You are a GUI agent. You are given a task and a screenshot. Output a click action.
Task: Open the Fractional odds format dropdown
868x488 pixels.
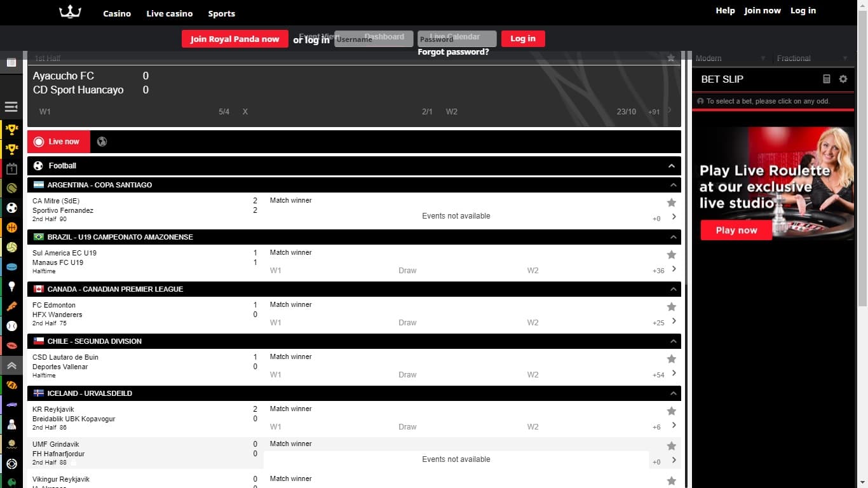pyautogui.click(x=812, y=58)
